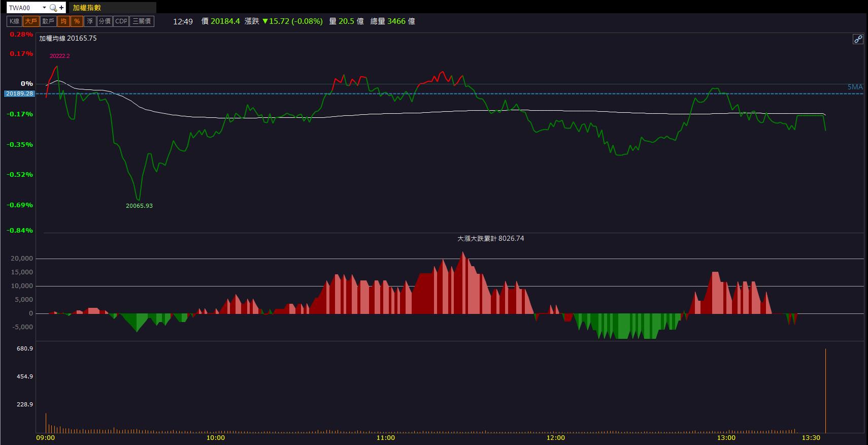Click the 20065.93 low price marker
Image resolution: width=868 pixels, height=445 pixels.
(139, 206)
